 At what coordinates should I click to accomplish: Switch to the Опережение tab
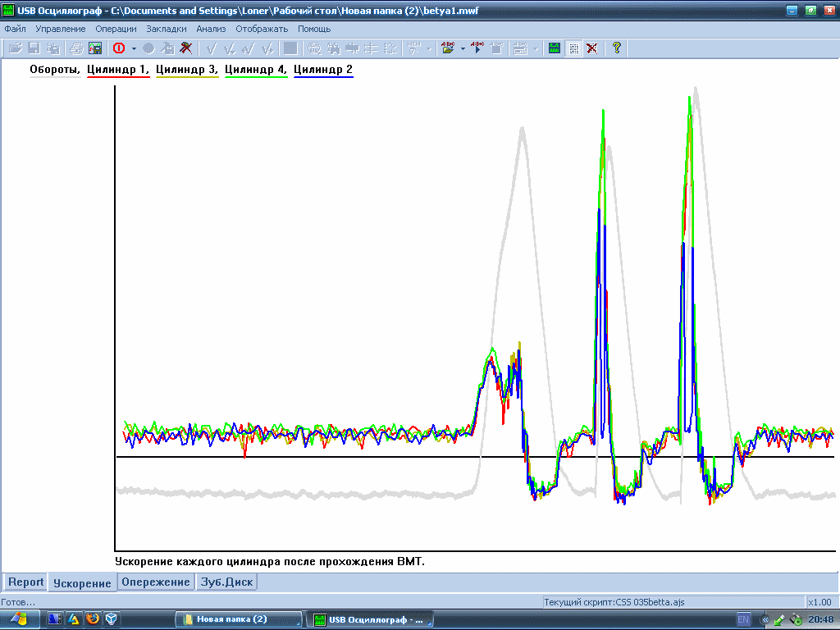155,582
